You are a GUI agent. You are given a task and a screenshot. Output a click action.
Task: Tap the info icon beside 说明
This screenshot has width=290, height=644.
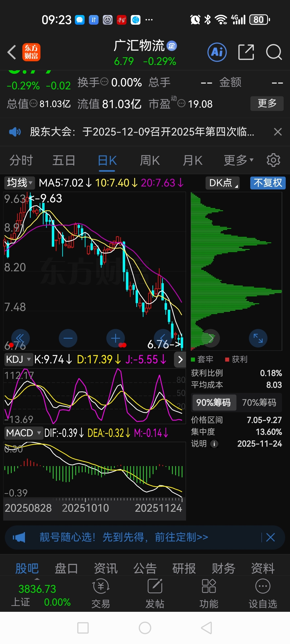[x=214, y=444]
